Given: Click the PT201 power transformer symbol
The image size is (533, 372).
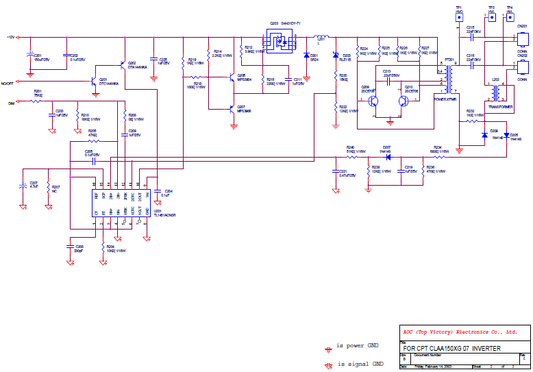Looking at the screenshot, I should (449, 79).
